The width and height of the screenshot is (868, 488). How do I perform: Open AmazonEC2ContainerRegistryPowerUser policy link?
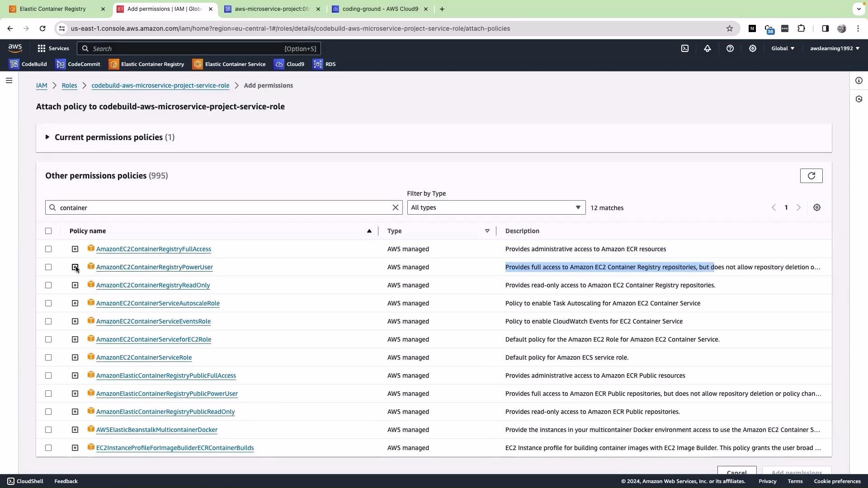[x=155, y=267]
